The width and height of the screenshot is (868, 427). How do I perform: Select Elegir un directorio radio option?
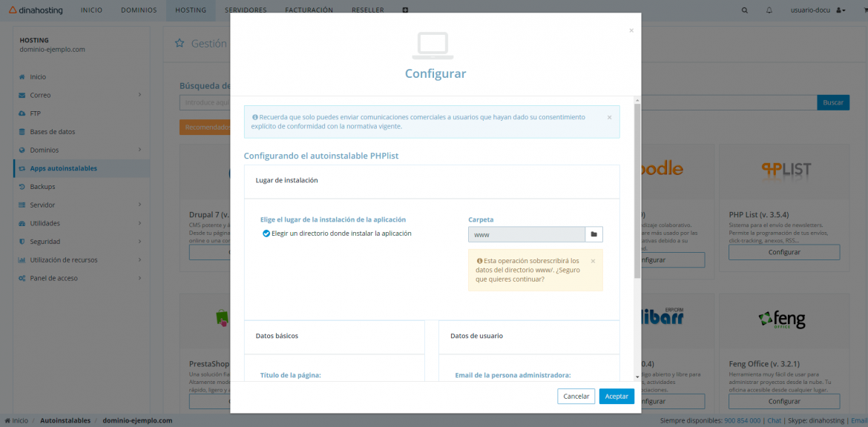pos(266,234)
